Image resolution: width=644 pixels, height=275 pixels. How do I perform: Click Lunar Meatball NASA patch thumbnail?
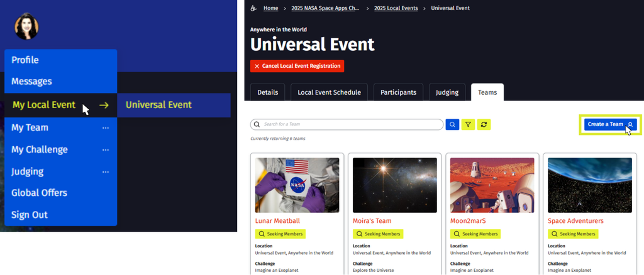[x=297, y=185]
